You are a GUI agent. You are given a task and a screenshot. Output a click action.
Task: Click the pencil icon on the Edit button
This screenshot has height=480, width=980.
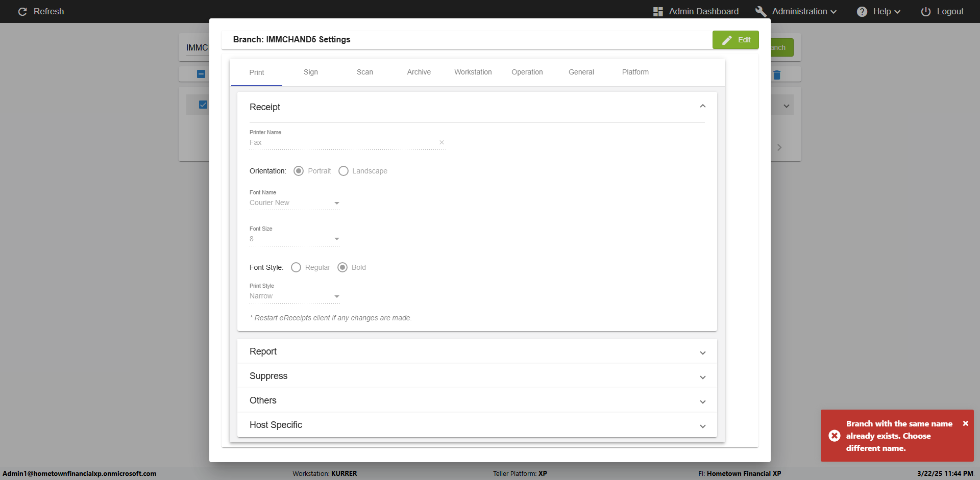pos(727,40)
